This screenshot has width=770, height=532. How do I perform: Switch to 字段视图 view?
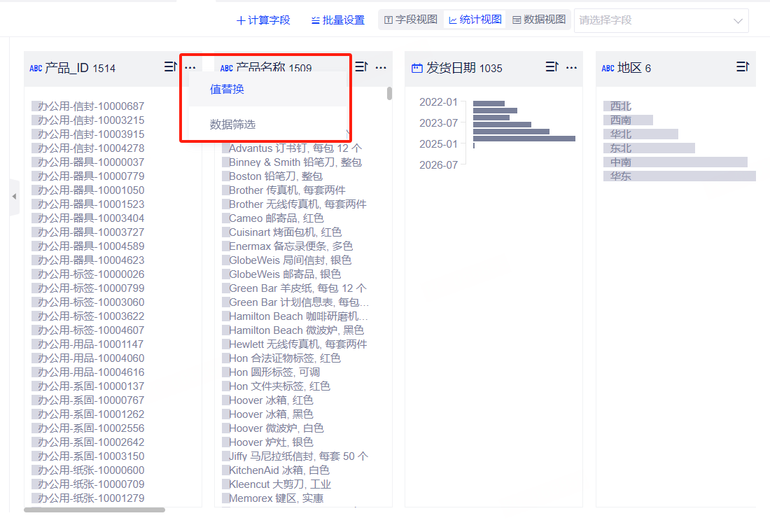click(x=411, y=20)
